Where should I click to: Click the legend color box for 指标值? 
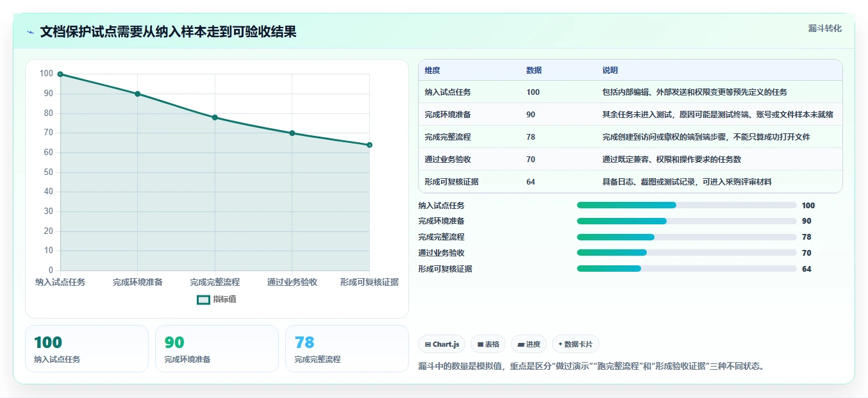coord(203,299)
